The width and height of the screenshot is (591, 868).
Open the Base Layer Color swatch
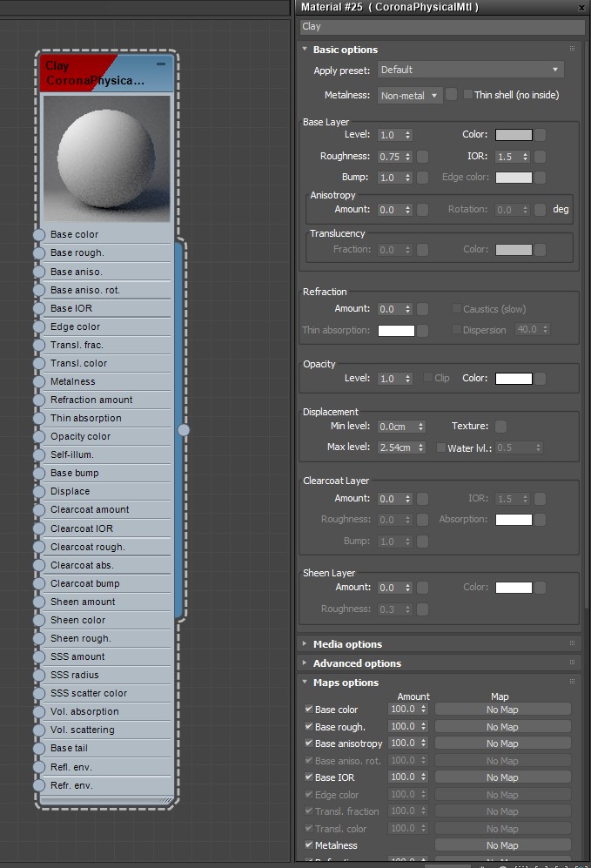coord(514,135)
